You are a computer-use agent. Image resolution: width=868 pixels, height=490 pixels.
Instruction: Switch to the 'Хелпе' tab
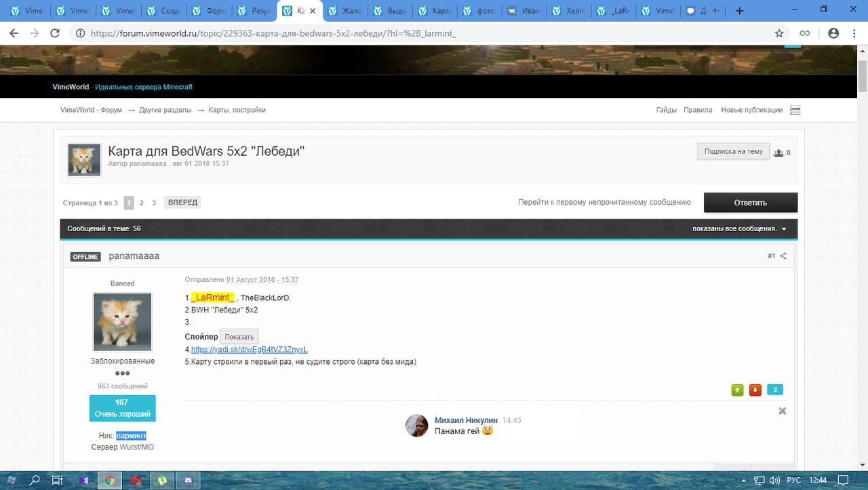point(570,11)
